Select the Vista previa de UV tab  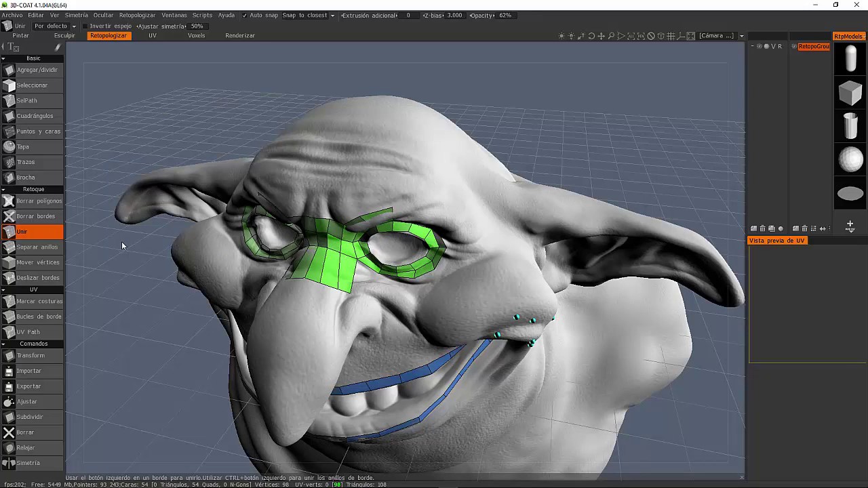[776, 241]
